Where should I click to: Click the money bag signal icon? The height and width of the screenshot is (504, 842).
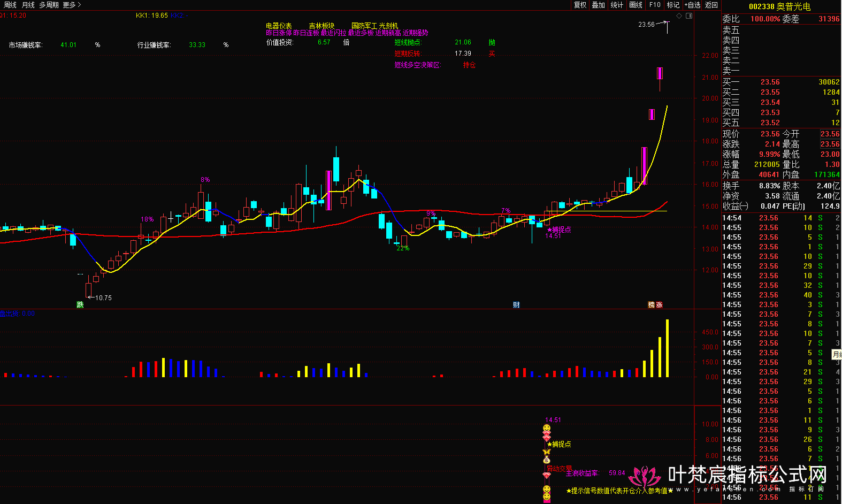click(x=546, y=460)
